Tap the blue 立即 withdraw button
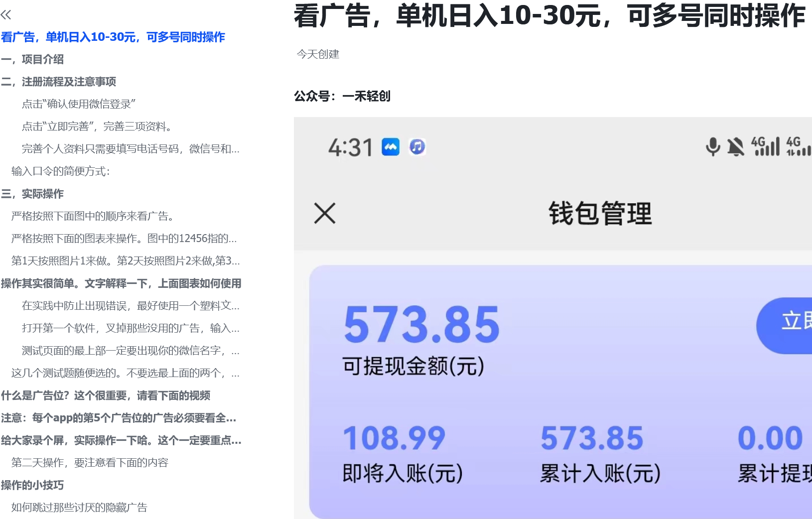Viewport: 812px width, 519px height. 785,326
